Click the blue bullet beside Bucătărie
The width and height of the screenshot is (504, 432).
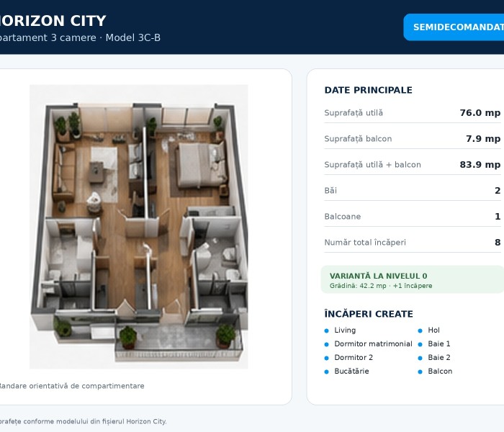[327, 372]
